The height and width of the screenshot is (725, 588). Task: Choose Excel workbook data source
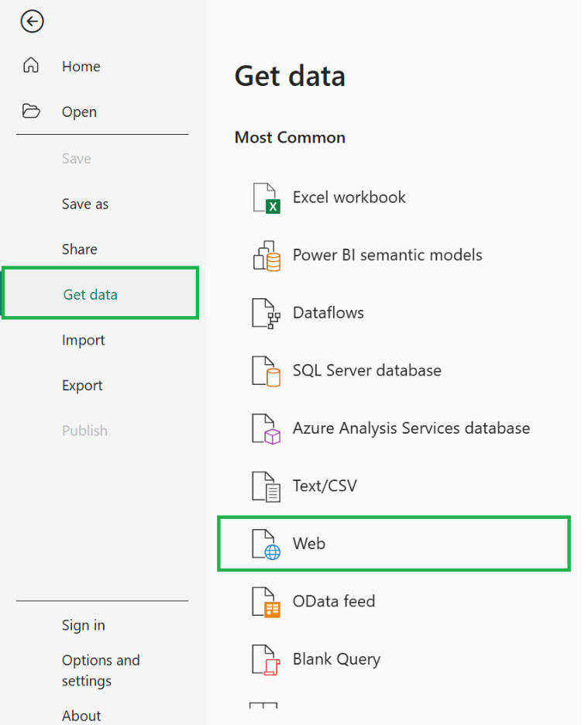pos(349,198)
